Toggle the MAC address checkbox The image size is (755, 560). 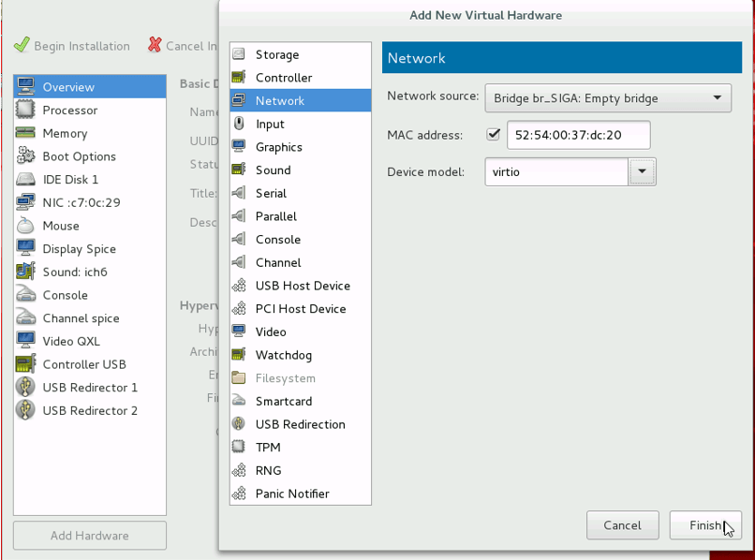pos(493,134)
